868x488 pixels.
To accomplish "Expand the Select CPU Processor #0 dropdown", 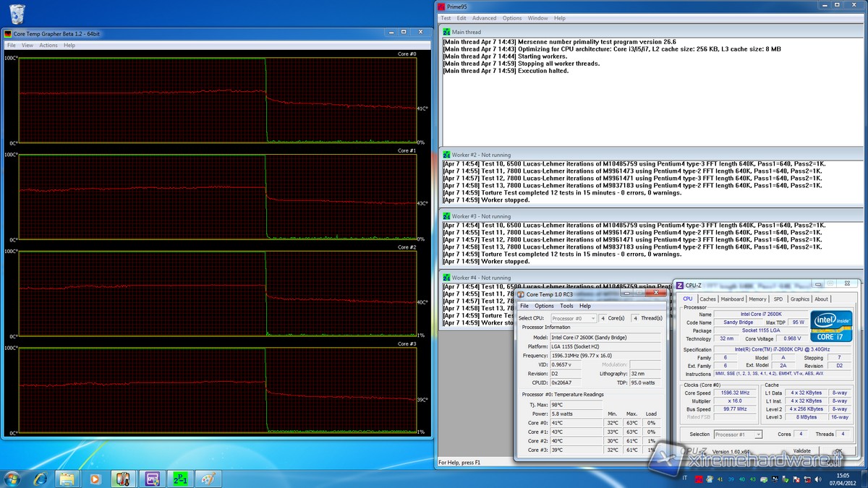I will 574,318.
